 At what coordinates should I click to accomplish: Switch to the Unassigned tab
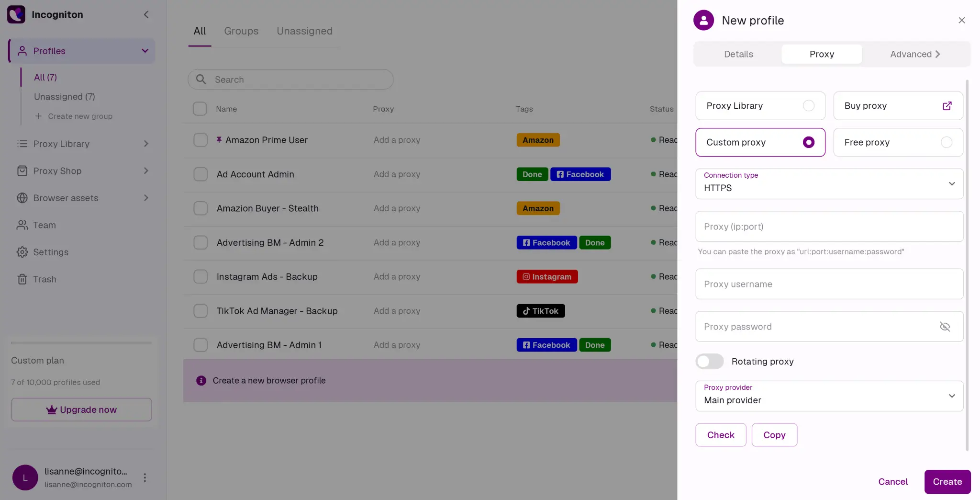click(304, 31)
